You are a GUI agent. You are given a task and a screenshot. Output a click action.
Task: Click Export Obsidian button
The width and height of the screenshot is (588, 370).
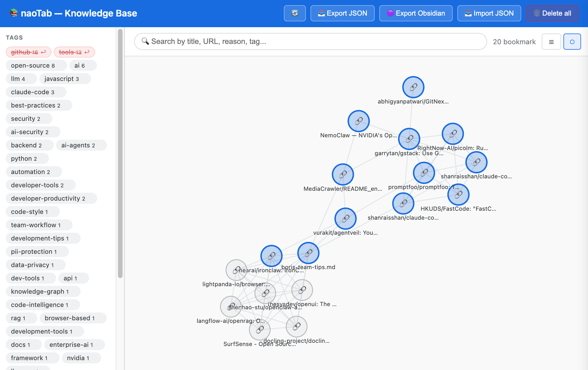click(x=416, y=13)
